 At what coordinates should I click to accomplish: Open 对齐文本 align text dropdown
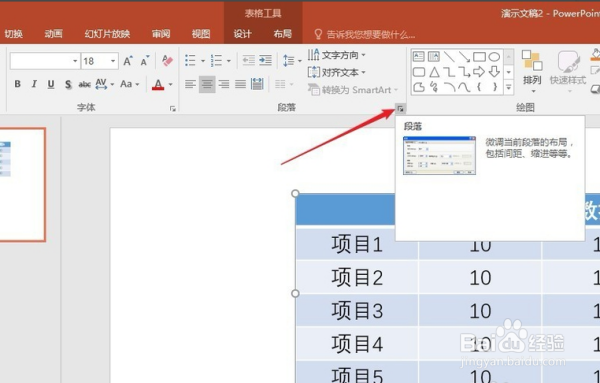(336, 72)
